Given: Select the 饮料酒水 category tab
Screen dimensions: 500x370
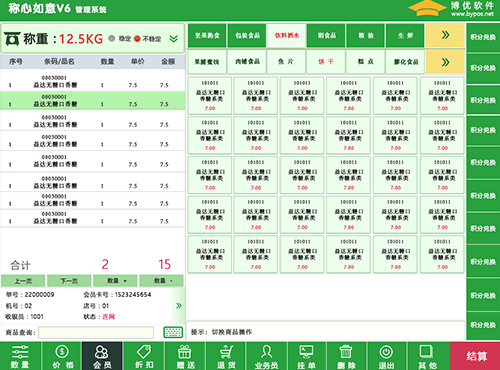Looking at the screenshot, I should coord(287,35).
